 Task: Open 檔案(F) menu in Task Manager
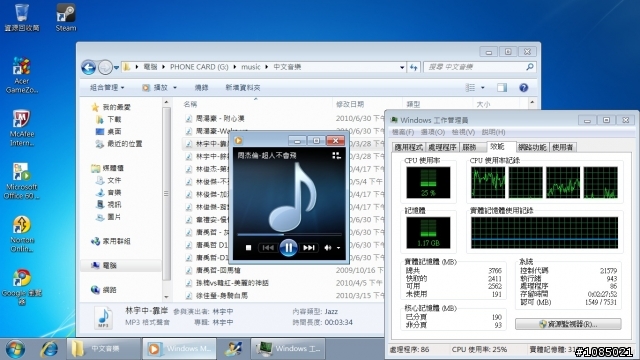[x=403, y=132]
